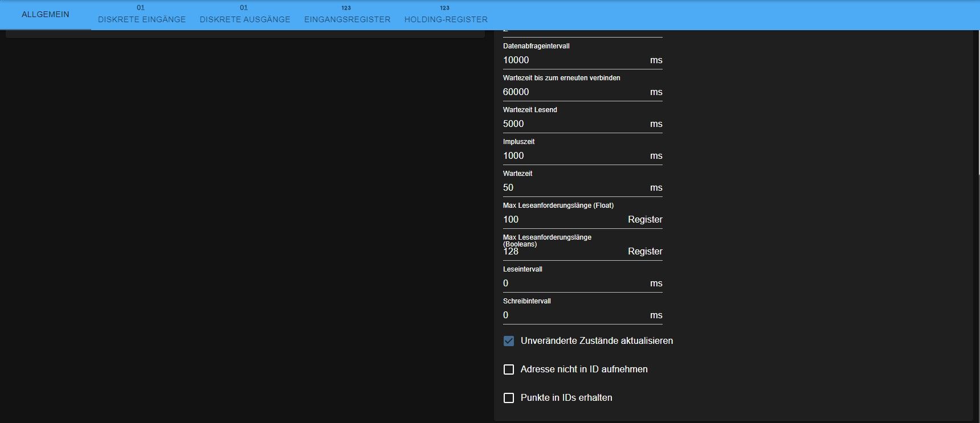Click ms unit beside Datenabfrageintervall
Image resolution: width=980 pixels, height=423 pixels.
coord(656,60)
